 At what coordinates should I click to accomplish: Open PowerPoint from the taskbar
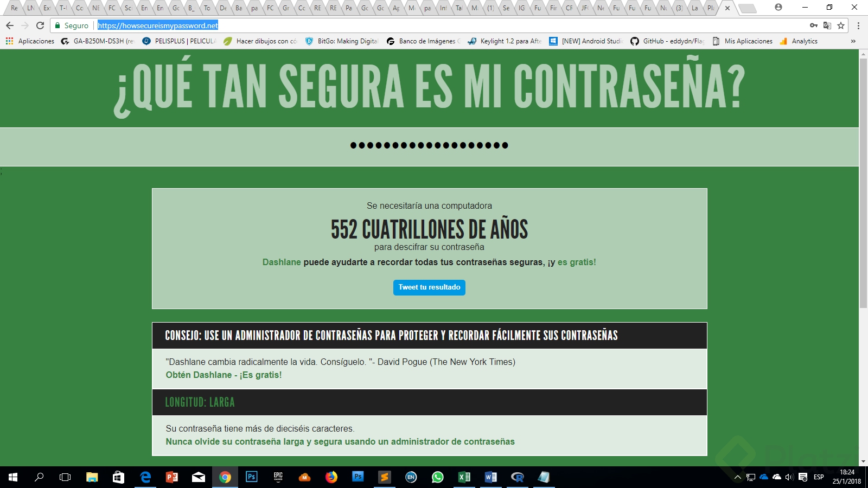click(x=172, y=477)
